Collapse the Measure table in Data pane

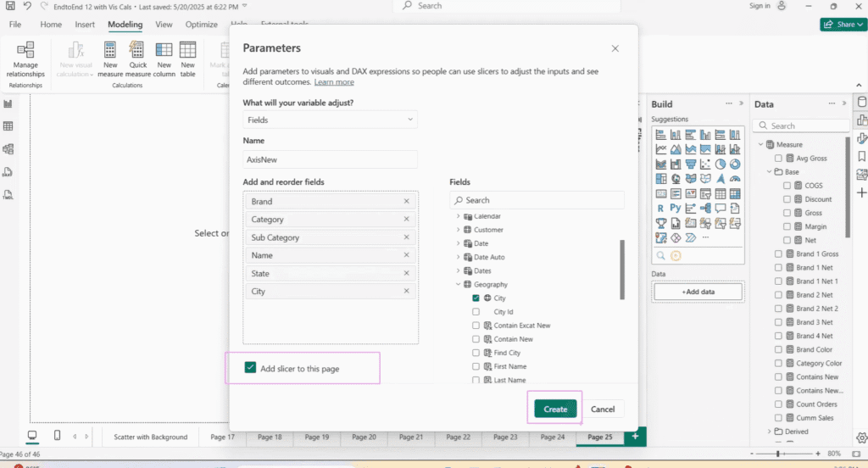pyautogui.click(x=760, y=144)
